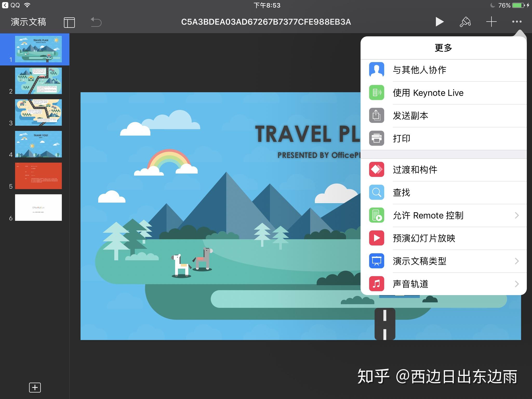This screenshot has height=399, width=532.
Task: Select slide 3 thumbnail with beige map
Action: [38, 112]
